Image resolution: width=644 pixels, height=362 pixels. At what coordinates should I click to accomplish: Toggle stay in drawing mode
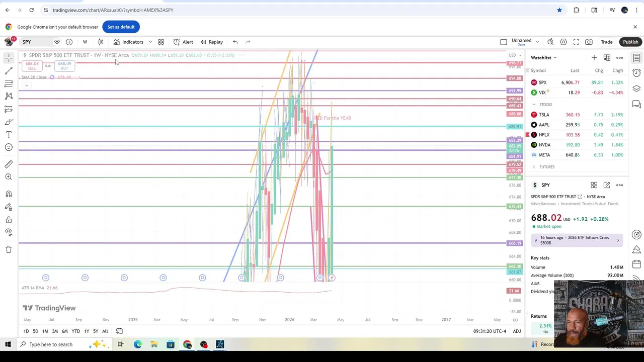click(x=9, y=207)
